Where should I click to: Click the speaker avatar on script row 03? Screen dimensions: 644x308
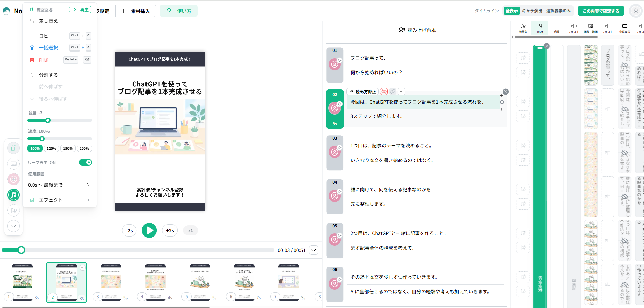[335, 152]
